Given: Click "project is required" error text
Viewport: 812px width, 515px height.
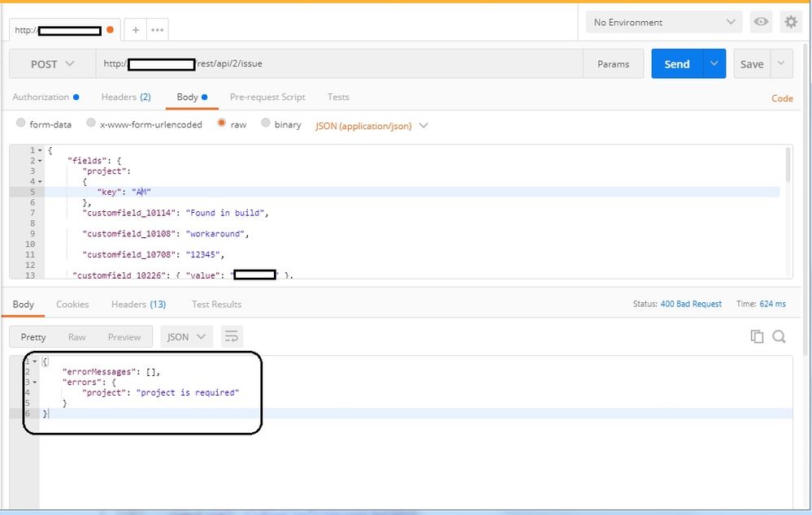Looking at the screenshot, I should coord(188,392).
